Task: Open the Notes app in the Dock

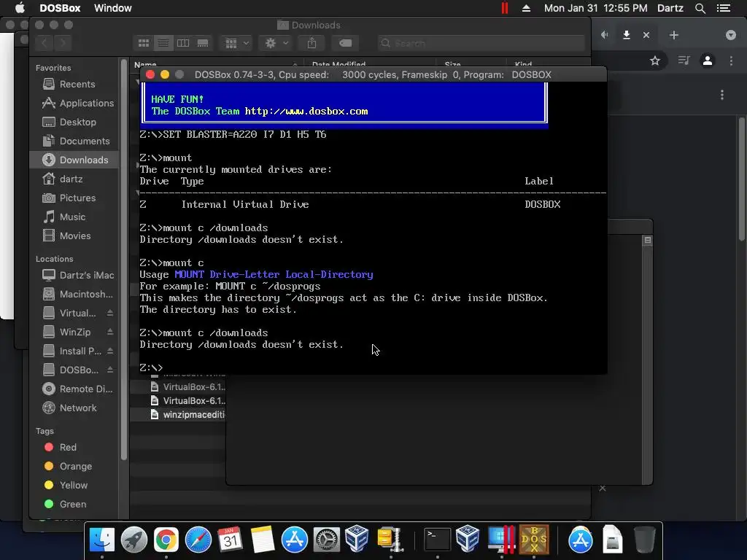Action: (262, 540)
